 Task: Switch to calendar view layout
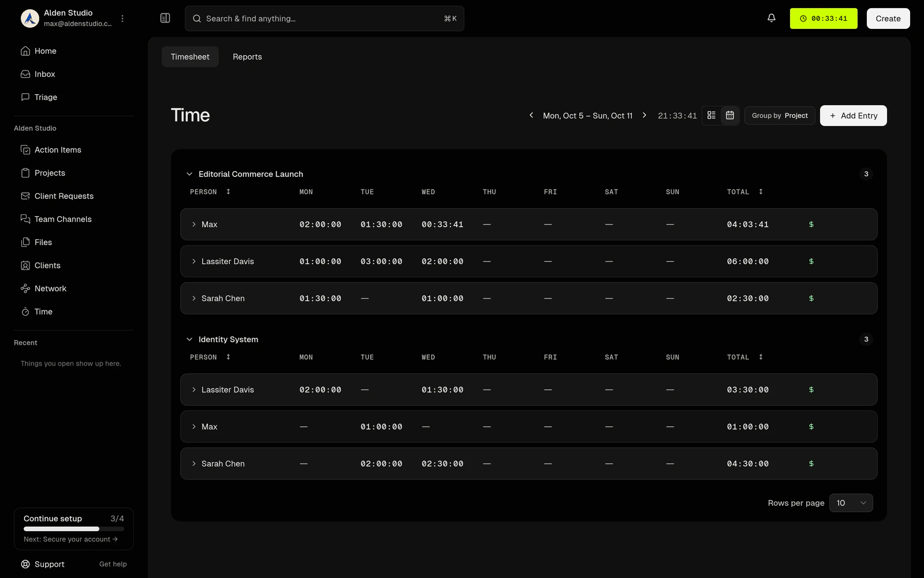(x=730, y=116)
